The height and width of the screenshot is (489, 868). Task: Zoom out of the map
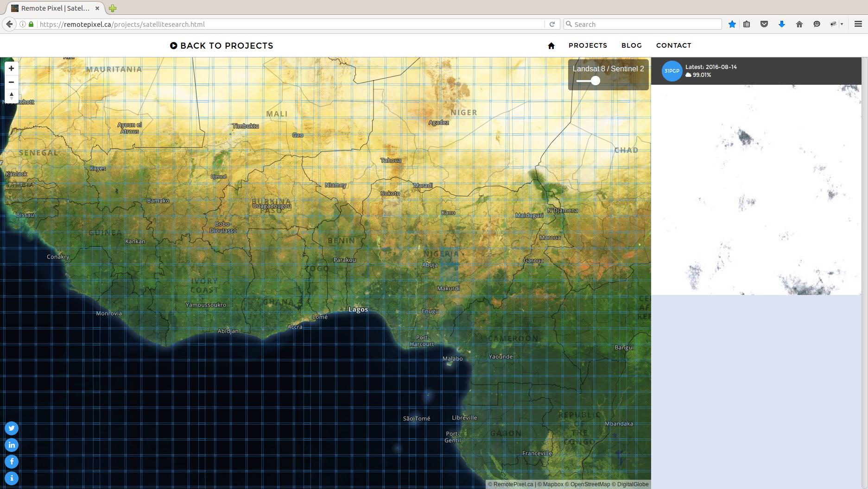tap(11, 82)
